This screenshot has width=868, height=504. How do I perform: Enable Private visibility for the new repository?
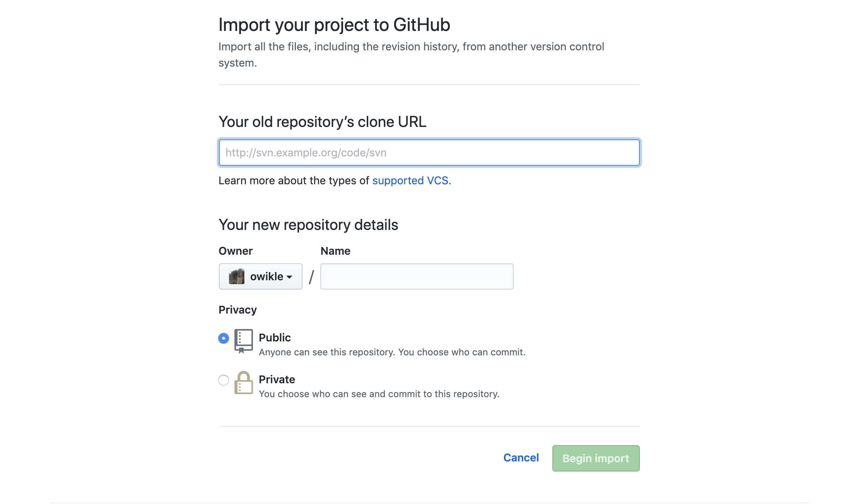[x=223, y=381]
